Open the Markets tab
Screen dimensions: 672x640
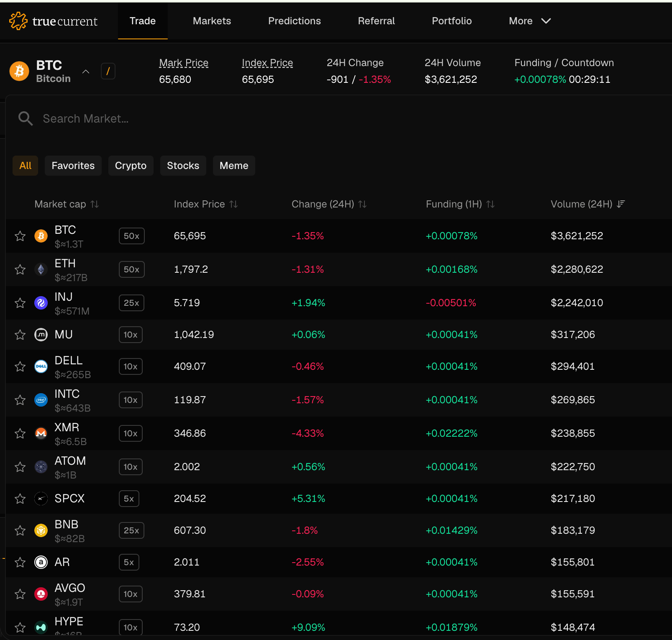click(x=212, y=21)
